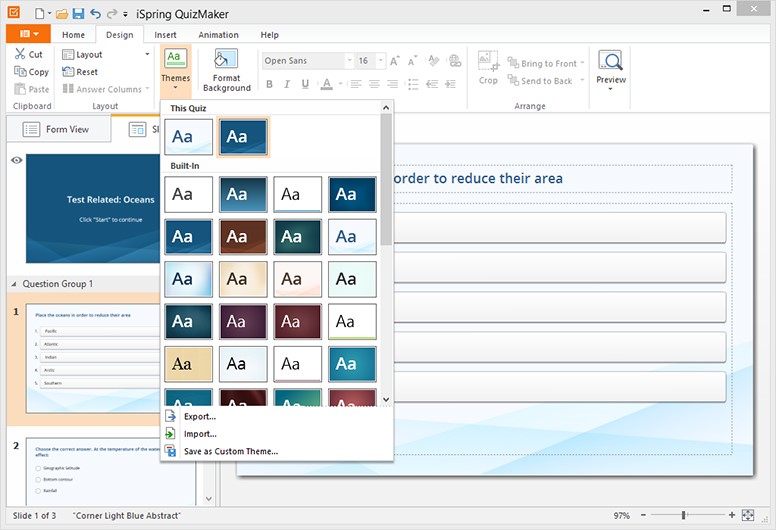Click the zoom out minus button
This screenshot has height=530, width=776.
pos(643,515)
